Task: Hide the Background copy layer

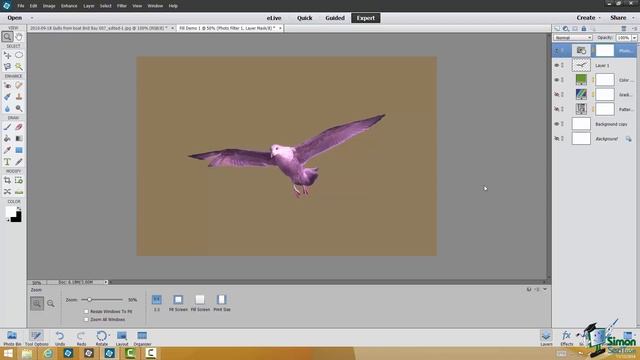Action: pyautogui.click(x=556, y=124)
